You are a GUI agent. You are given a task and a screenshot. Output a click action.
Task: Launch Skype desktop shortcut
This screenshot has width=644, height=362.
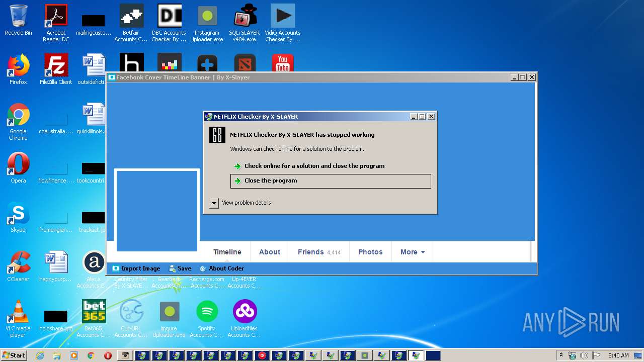[x=18, y=218]
